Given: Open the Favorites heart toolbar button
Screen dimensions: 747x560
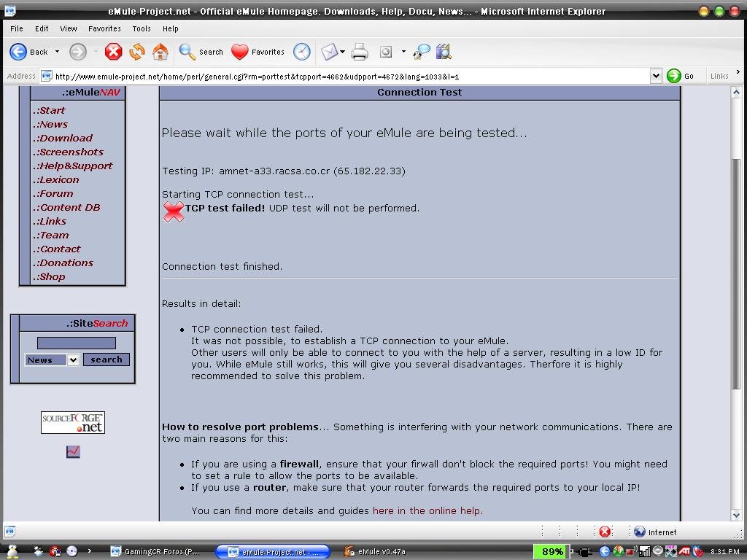Looking at the screenshot, I should (258, 52).
